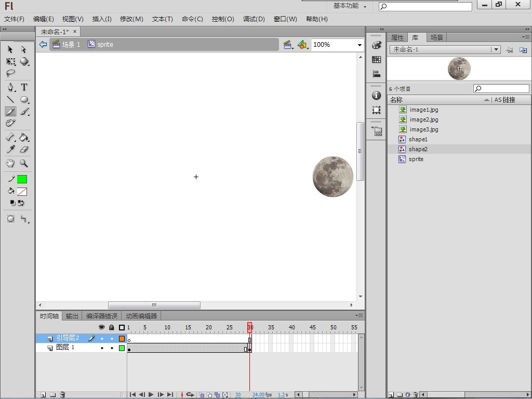This screenshot has width=532, height=399.
Task: Select the Deco tool
Action: tap(10, 123)
